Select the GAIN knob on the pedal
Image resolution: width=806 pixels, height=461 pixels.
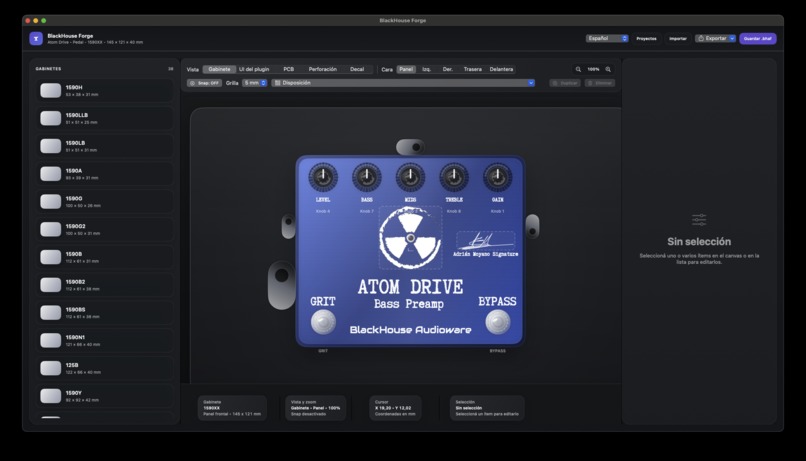pyautogui.click(x=498, y=177)
